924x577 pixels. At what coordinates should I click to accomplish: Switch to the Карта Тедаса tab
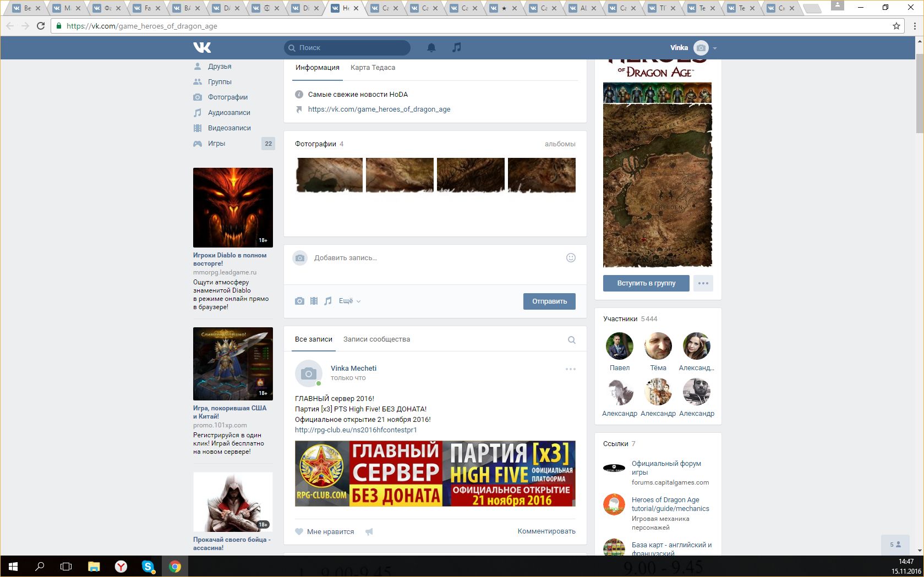[x=373, y=68]
